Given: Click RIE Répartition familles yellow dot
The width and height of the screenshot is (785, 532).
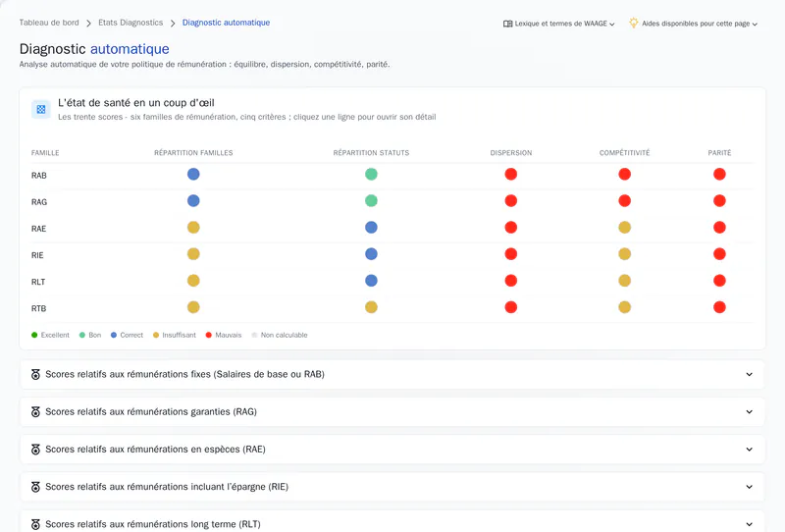Looking at the screenshot, I should 193,254.
